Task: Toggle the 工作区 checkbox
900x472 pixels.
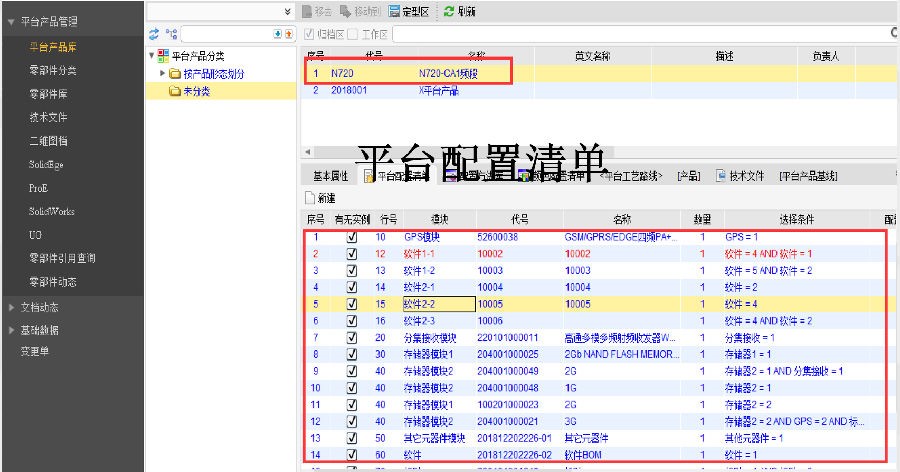Action: point(352,34)
